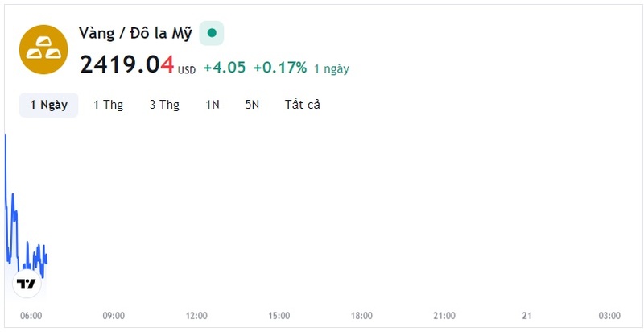Image resolution: width=644 pixels, height=332 pixels.
Task: Switch to the 1 Thg range
Action: (109, 106)
